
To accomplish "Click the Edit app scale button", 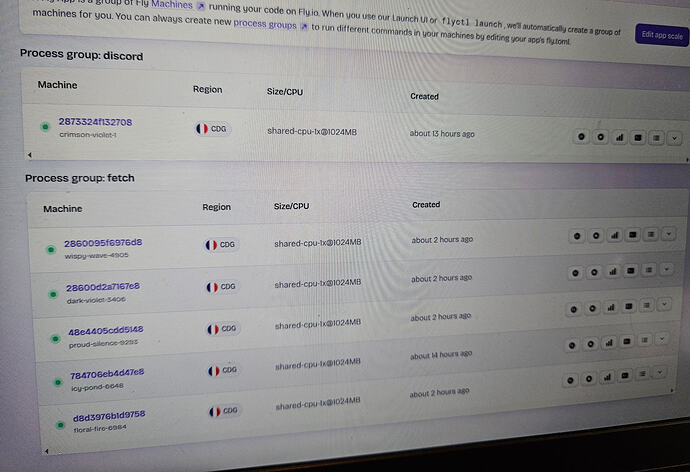I will pyautogui.click(x=662, y=35).
